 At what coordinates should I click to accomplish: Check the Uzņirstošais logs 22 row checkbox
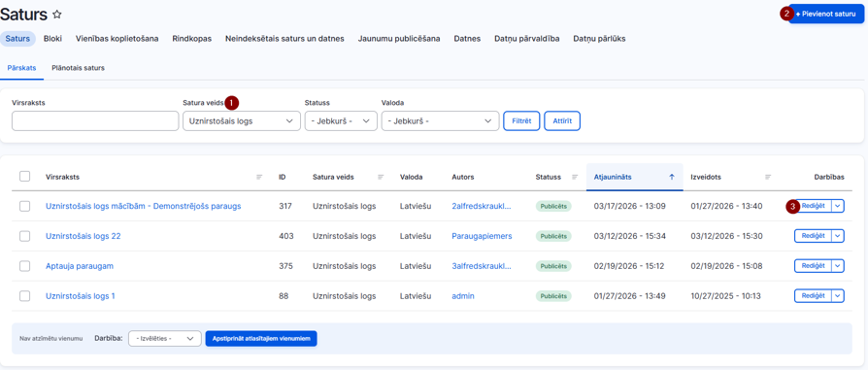pos(25,236)
